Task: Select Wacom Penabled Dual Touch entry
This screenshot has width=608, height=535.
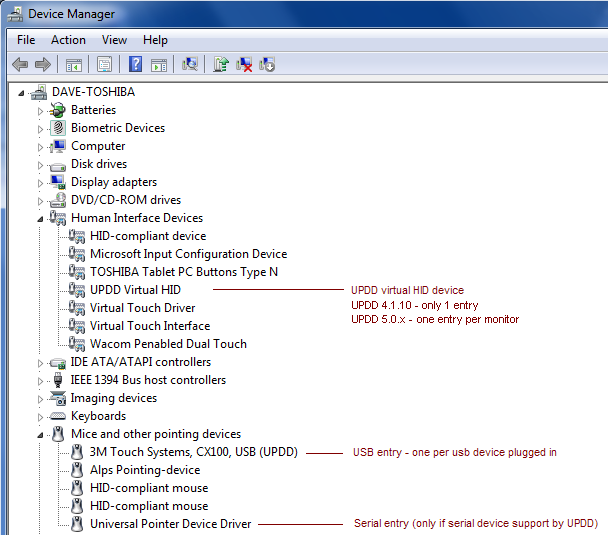Action: (x=168, y=344)
